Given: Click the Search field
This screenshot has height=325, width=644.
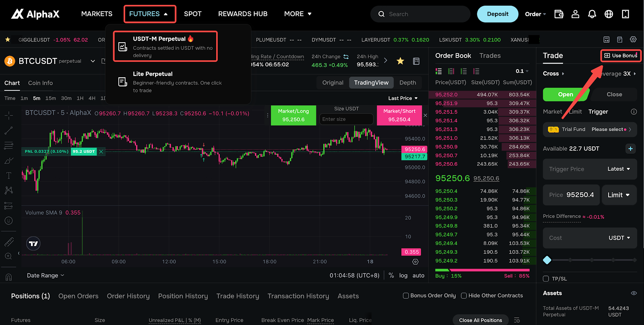Looking at the screenshot, I should coord(420,14).
